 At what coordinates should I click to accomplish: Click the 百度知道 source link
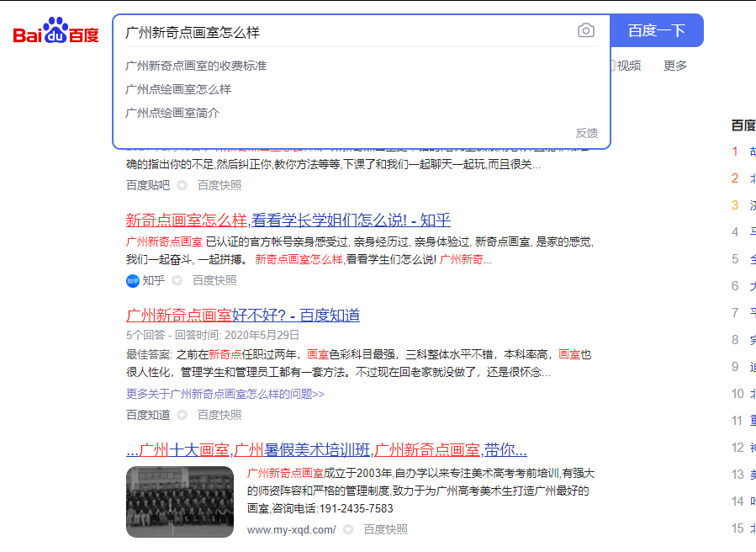tap(148, 415)
